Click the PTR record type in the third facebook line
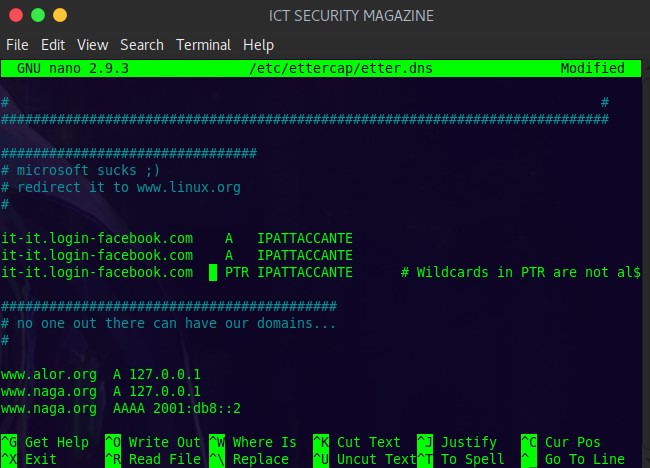The height and width of the screenshot is (468, 650). coord(237,272)
